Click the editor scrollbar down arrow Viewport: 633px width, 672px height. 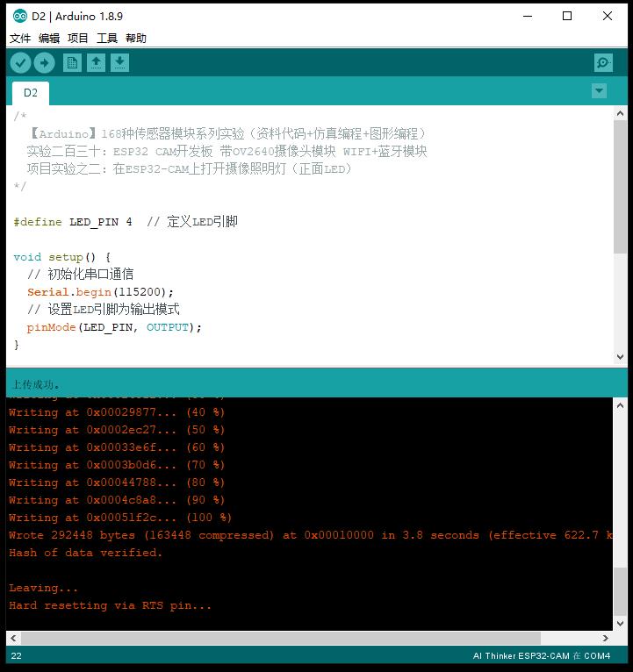(620, 356)
